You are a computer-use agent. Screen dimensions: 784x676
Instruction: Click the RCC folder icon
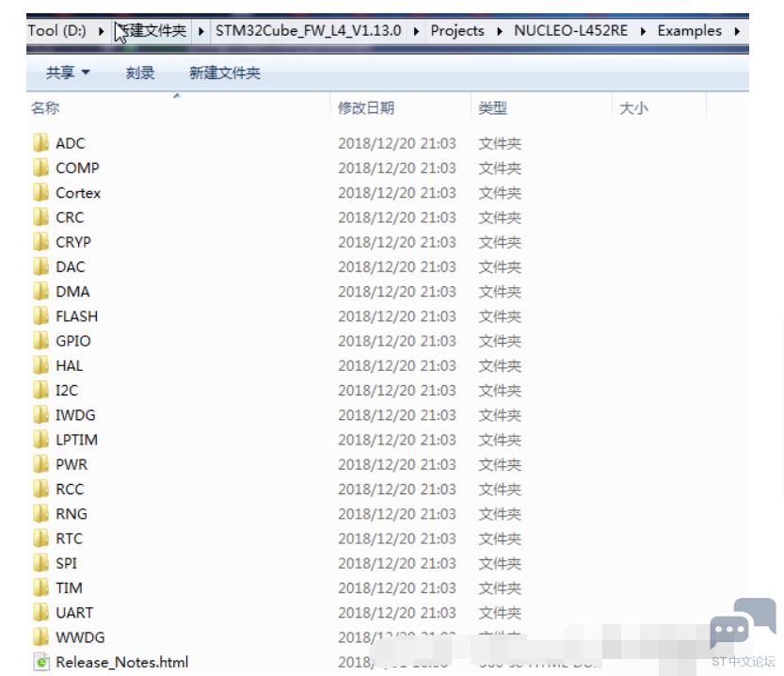[41, 489]
